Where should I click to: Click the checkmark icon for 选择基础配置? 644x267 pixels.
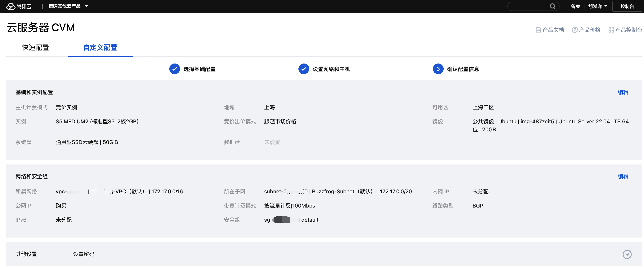pos(175,69)
